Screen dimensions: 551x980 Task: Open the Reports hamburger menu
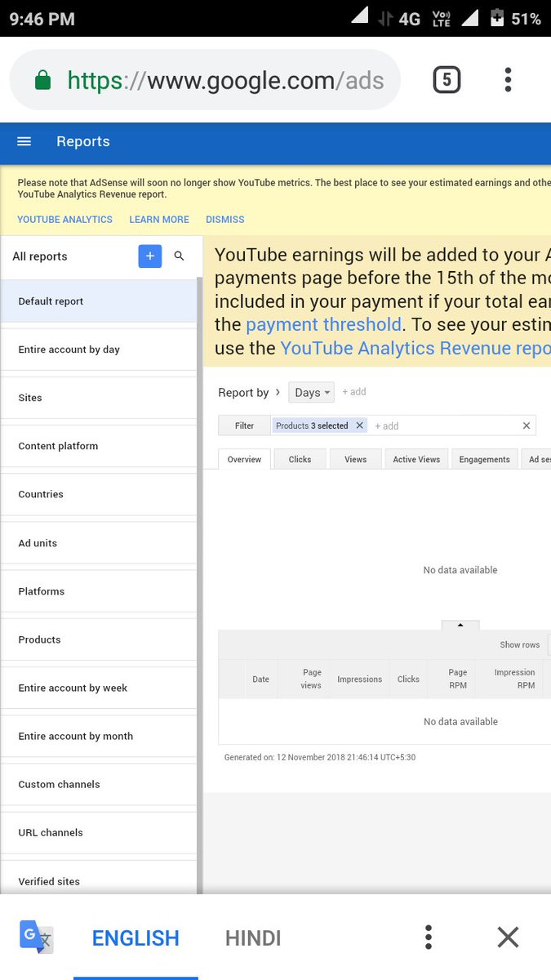(x=24, y=141)
